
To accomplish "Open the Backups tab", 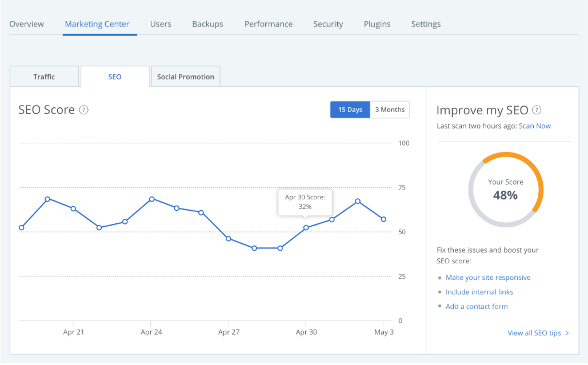I will pyautogui.click(x=207, y=24).
